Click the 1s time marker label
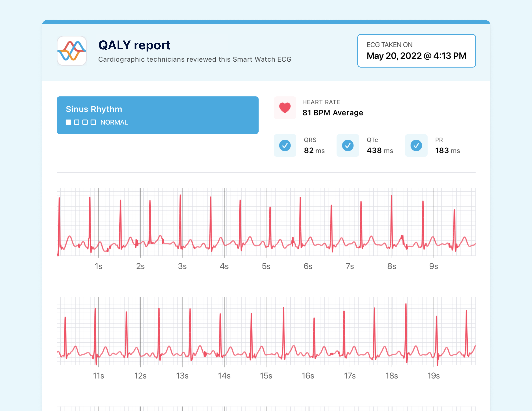Viewport: 532px width, 411px height. coord(98,266)
